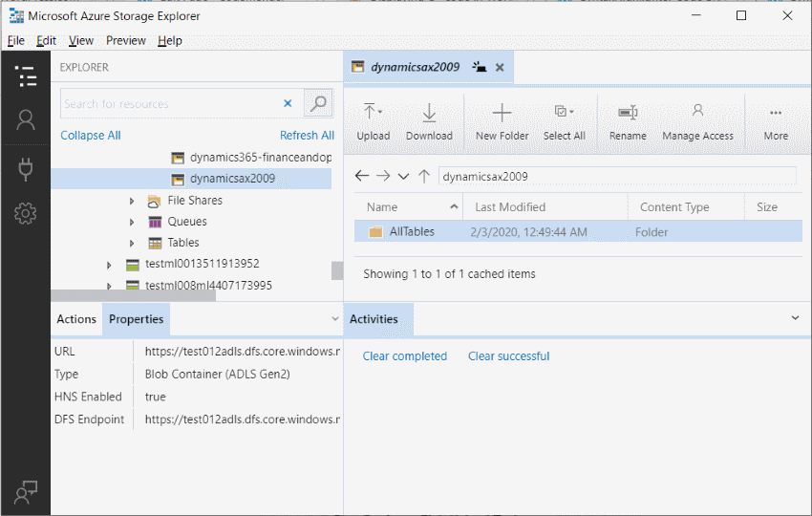Click the Clear completed link
Screen dimensions: 812x516
coord(404,356)
